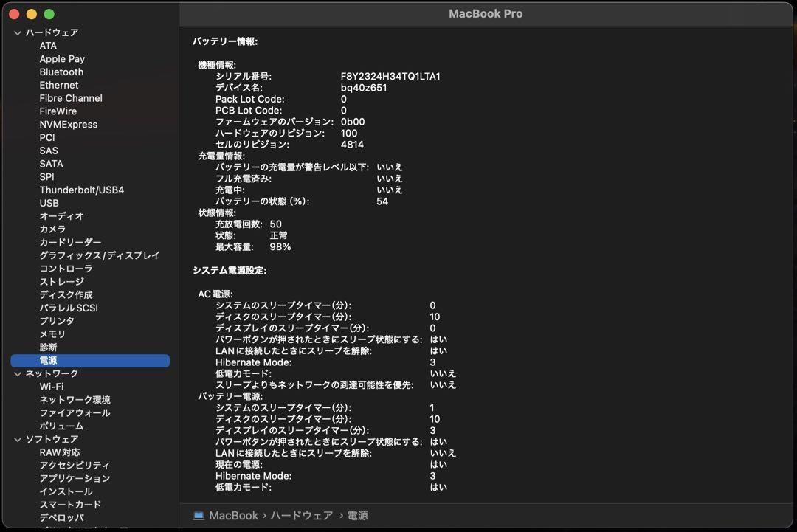Show Thunderbolt/USB4 information
Image resolution: width=797 pixels, height=532 pixels.
tap(82, 190)
